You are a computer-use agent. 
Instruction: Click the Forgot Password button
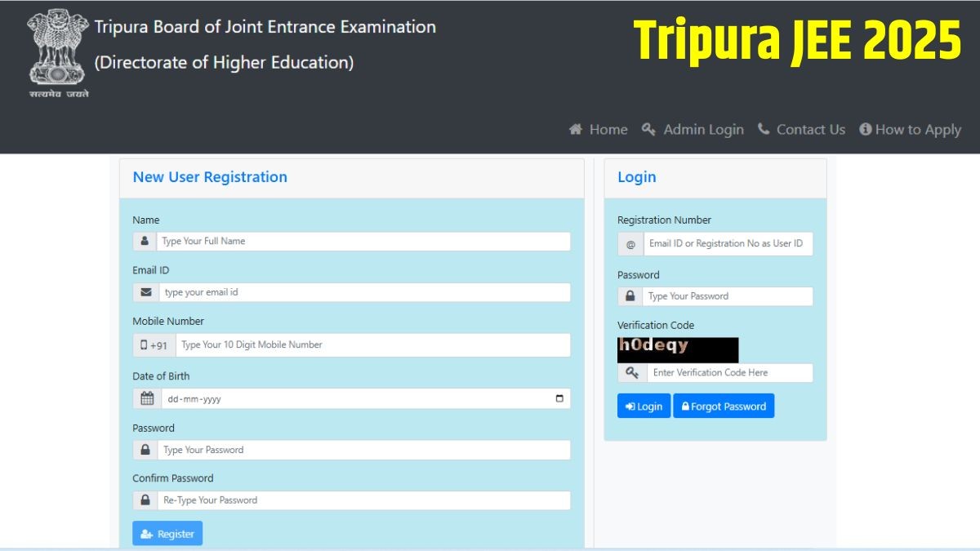pos(724,407)
